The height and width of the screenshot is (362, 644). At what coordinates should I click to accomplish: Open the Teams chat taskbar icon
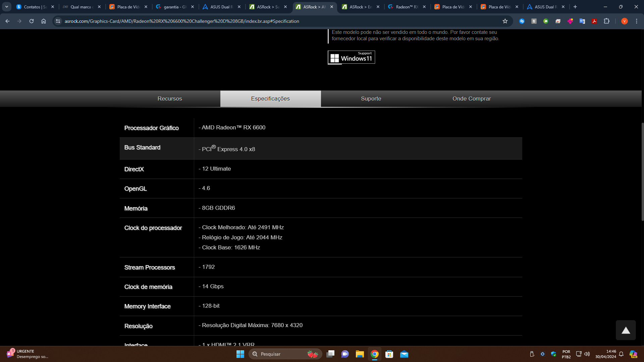(x=345, y=354)
